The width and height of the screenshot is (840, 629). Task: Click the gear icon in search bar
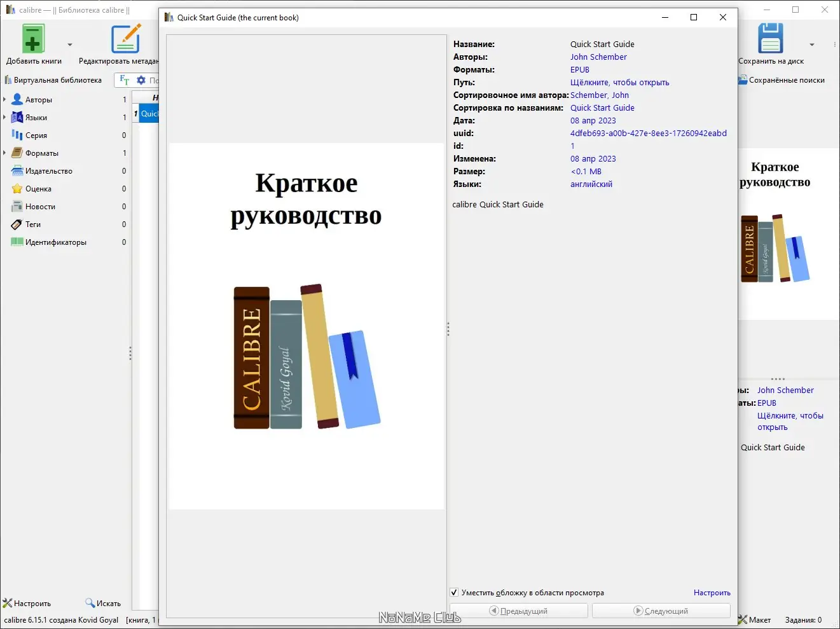tap(141, 80)
